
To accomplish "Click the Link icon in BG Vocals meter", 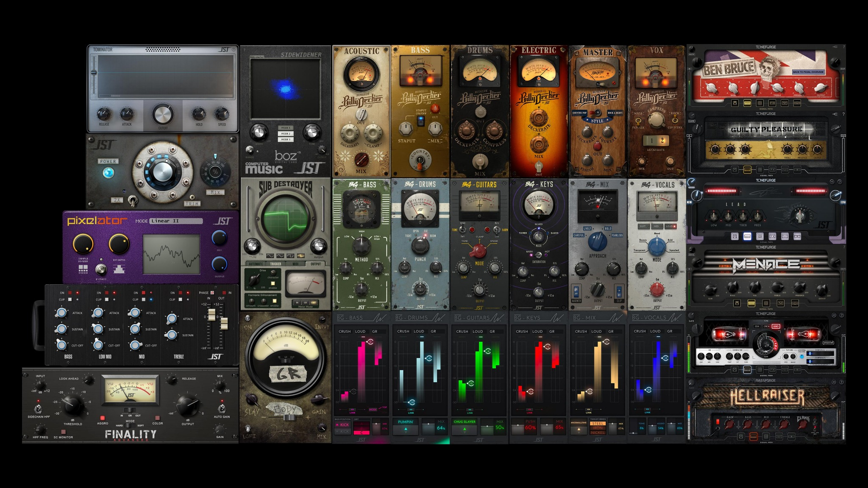I will coord(648,410).
